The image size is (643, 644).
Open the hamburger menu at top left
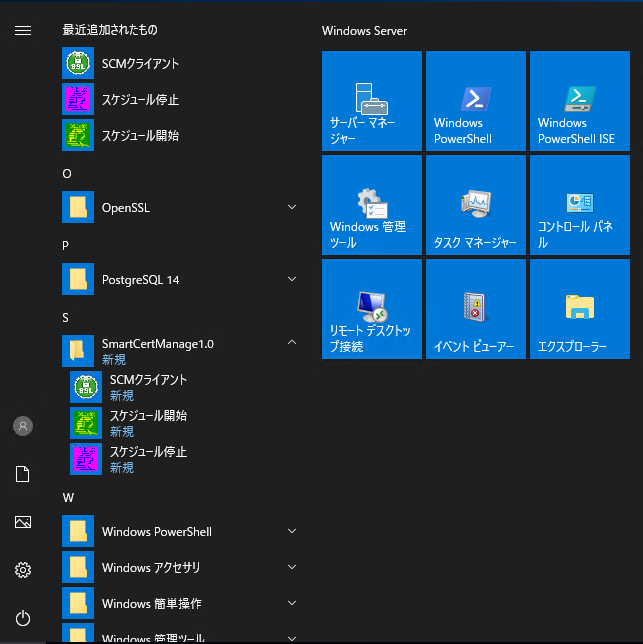(23, 30)
